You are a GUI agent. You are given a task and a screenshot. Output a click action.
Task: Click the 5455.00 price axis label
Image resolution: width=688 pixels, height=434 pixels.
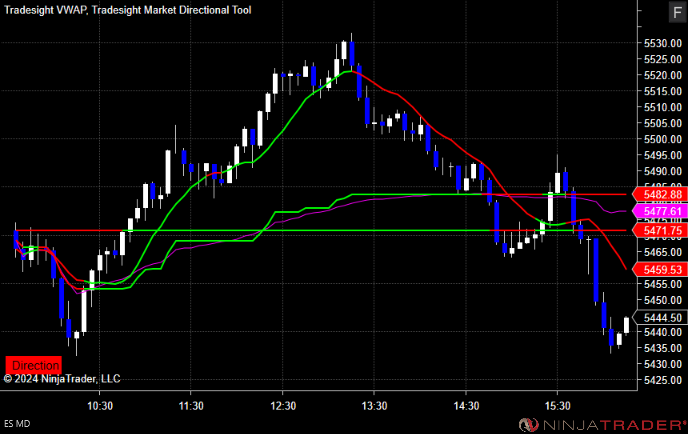coord(663,284)
